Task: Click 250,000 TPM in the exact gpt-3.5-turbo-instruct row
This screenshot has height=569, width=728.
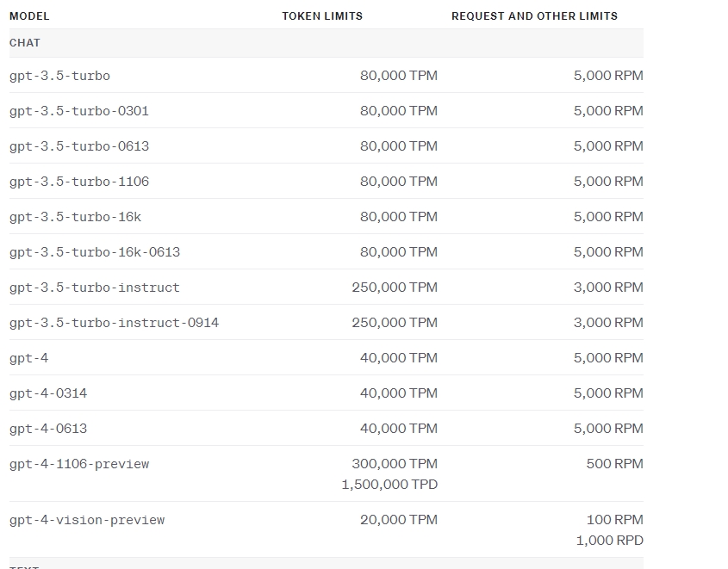Action: coord(395,288)
